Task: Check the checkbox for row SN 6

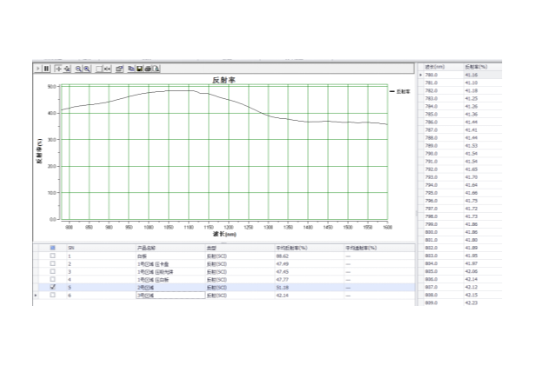Action: click(x=53, y=295)
